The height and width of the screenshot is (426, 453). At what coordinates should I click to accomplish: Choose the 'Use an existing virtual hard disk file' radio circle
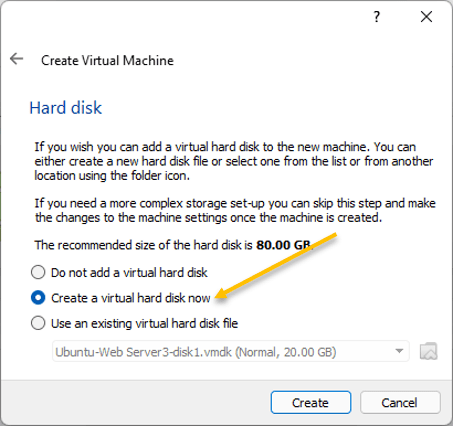[38, 323]
